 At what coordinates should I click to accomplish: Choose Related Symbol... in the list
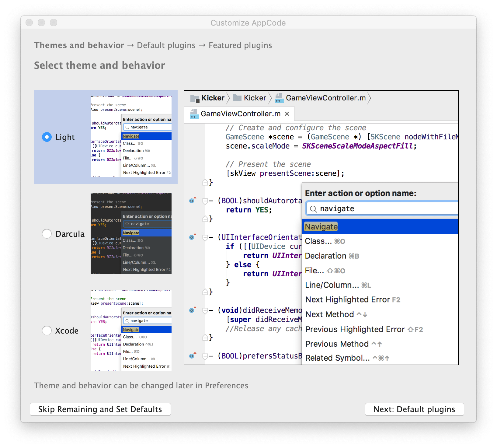point(380,358)
